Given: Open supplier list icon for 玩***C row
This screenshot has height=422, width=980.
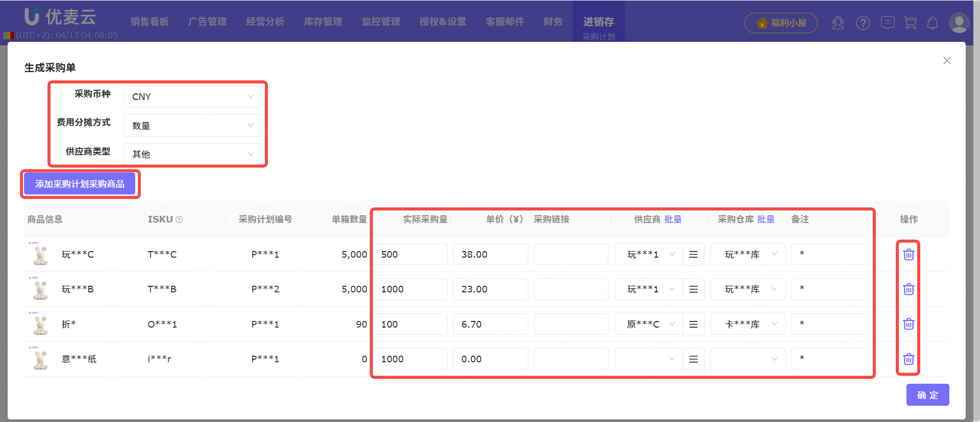Looking at the screenshot, I should [x=693, y=254].
